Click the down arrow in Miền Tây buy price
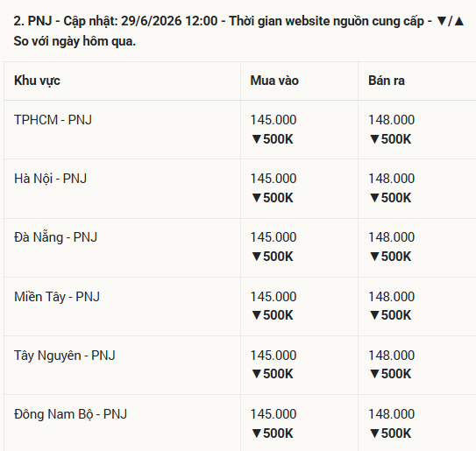 (x=257, y=315)
